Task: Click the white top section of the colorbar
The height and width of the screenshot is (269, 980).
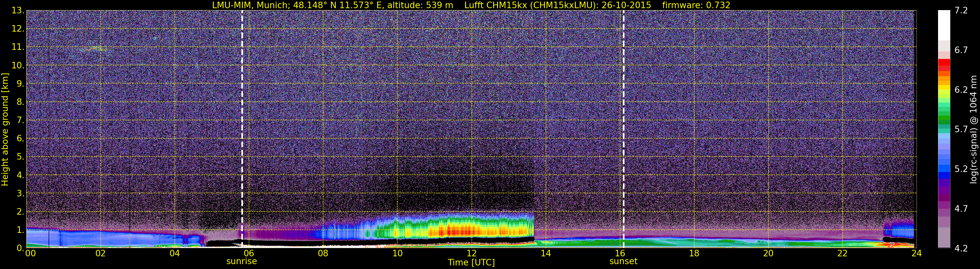Action: pos(944,25)
